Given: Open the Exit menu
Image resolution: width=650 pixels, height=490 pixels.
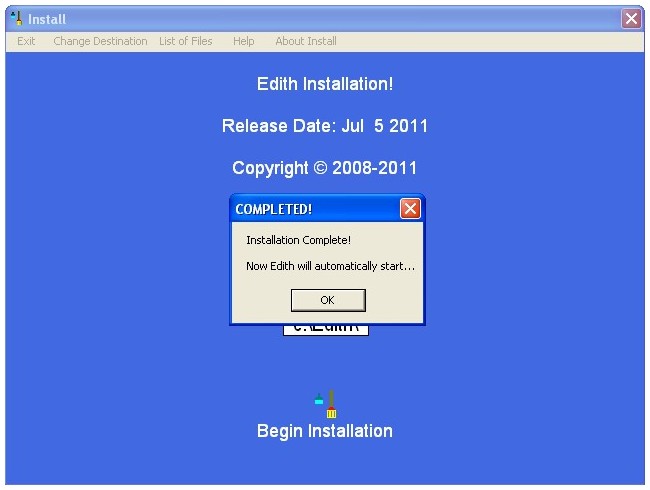Looking at the screenshot, I should pos(26,41).
